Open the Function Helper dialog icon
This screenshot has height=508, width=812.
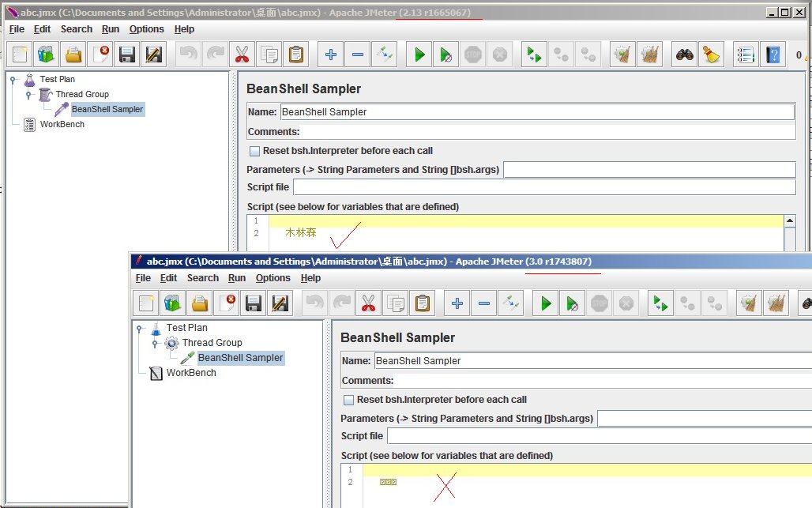pyautogui.click(x=743, y=54)
